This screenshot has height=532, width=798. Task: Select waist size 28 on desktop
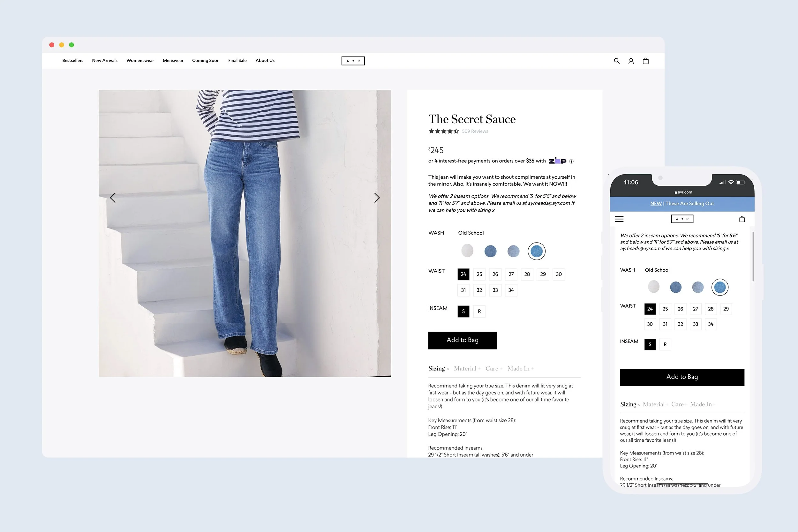(x=527, y=274)
